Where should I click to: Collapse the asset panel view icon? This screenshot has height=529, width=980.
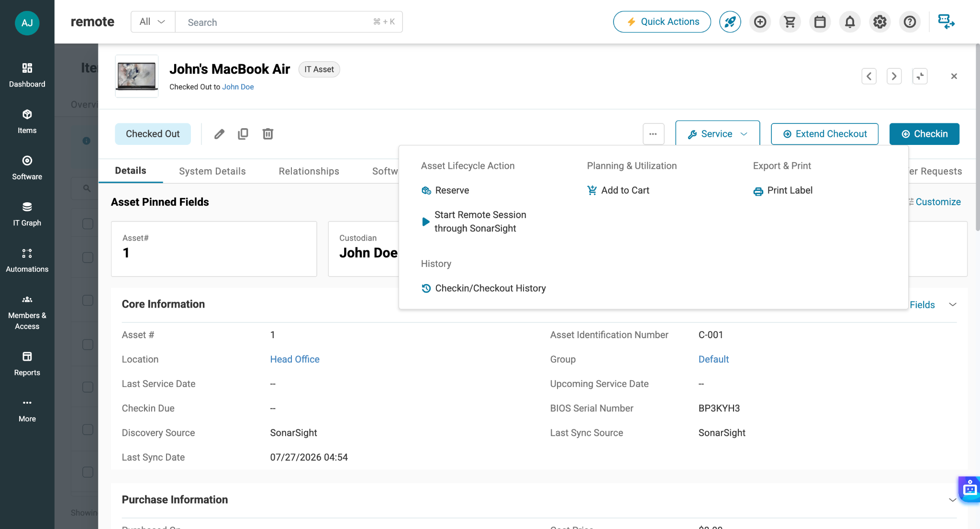(920, 77)
